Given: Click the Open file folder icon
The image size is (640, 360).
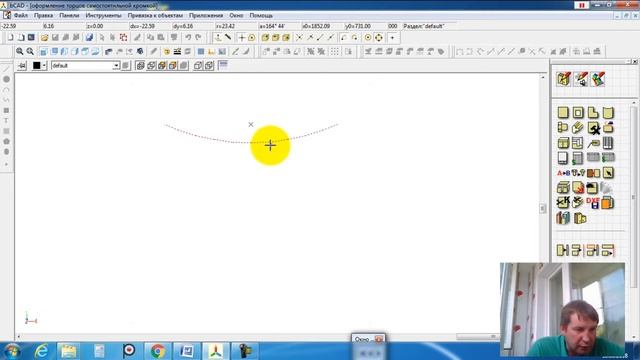Looking at the screenshot, I should (x=44, y=38).
